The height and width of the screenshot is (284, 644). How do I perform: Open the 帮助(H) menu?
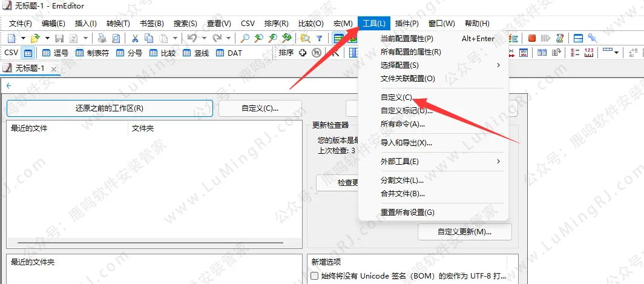[x=477, y=24]
